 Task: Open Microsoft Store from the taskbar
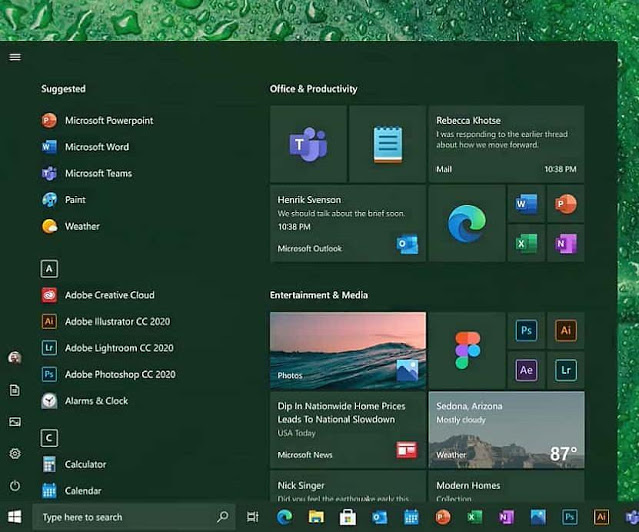coord(348,517)
